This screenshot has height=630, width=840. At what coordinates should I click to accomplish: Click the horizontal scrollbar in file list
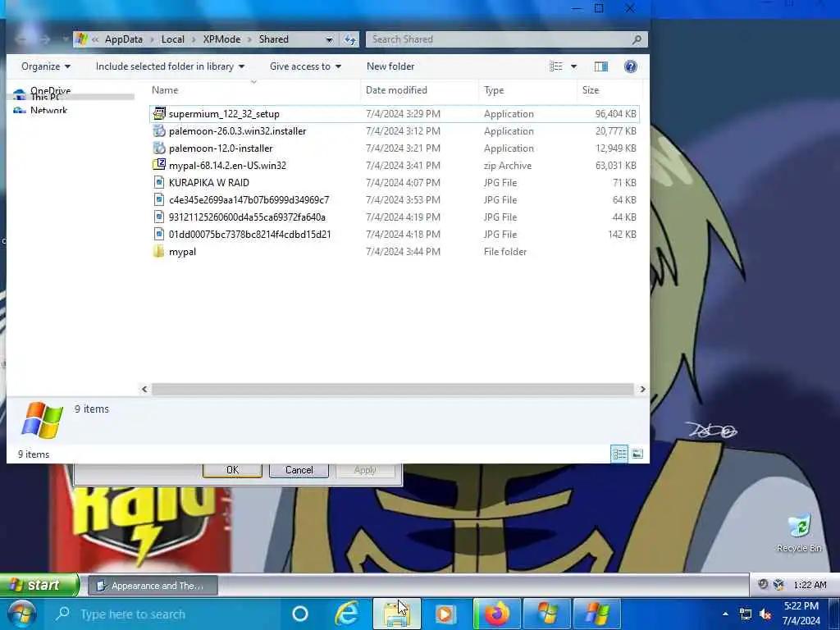pyautogui.click(x=393, y=389)
